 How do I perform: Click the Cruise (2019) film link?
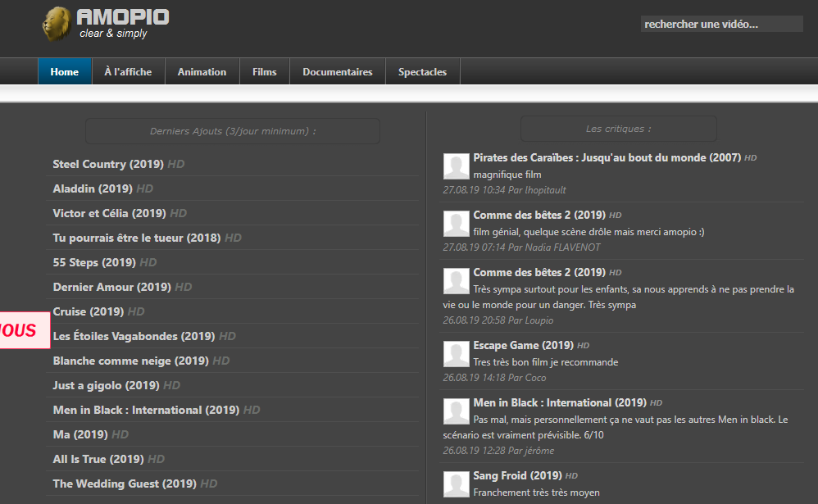click(89, 311)
